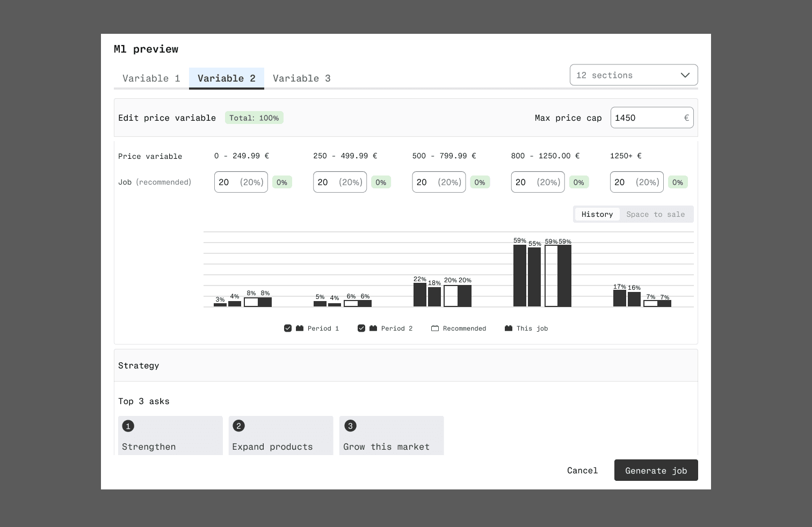The height and width of the screenshot is (527, 812).
Task: Click the chevron arrow of sections dropdown
Action: 685,75
